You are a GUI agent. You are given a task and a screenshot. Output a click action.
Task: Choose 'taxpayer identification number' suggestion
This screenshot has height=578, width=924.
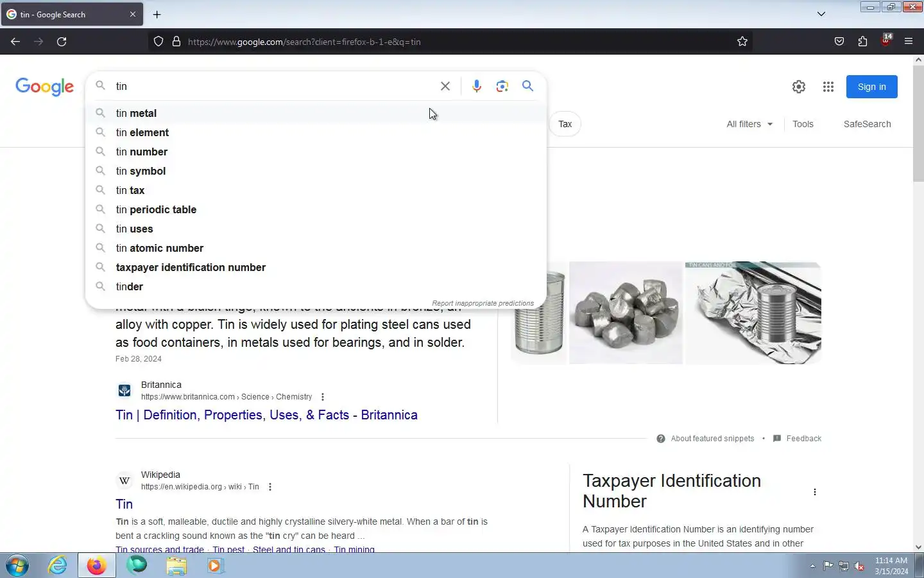click(316, 267)
